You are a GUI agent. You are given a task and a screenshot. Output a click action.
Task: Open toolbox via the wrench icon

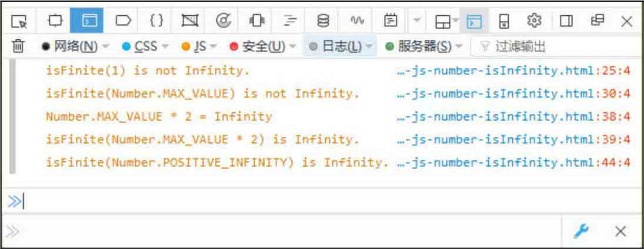[580, 232]
